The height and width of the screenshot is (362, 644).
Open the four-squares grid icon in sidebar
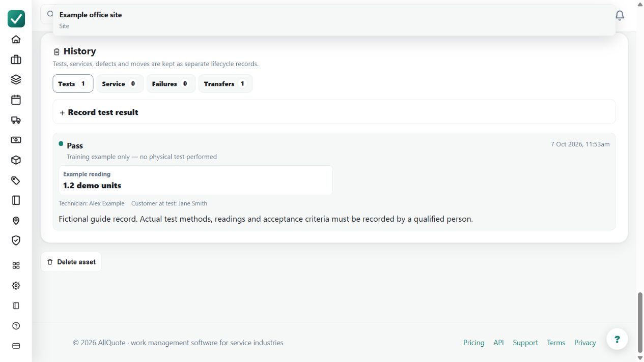click(x=16, y=265)
